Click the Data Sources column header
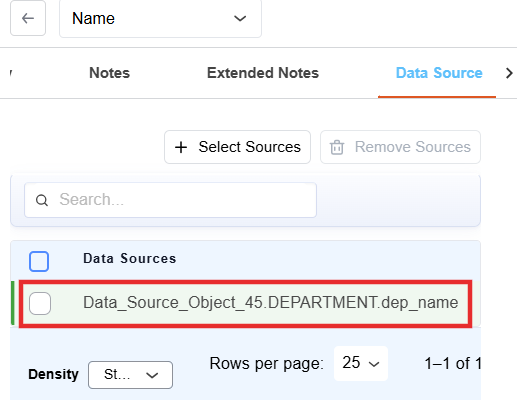 pyautogui.click(x=130, y=258)
